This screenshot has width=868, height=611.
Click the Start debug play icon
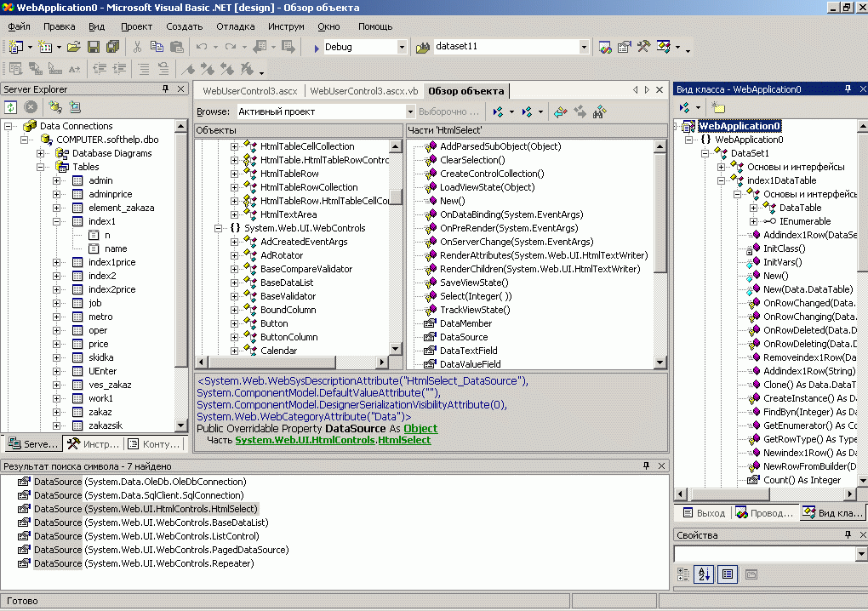coord(316,49)
